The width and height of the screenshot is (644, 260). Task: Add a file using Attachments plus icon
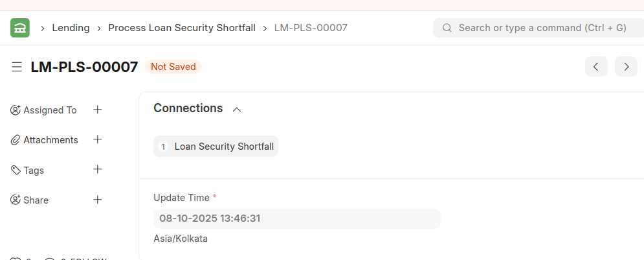click(x=98, y=139)
